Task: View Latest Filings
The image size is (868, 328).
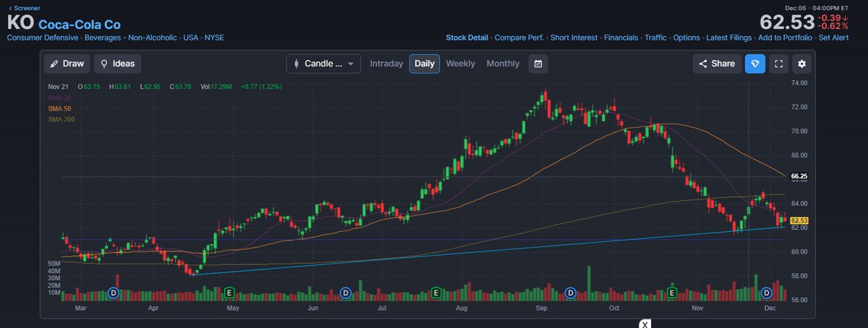Action: click(x=728, y=37)
